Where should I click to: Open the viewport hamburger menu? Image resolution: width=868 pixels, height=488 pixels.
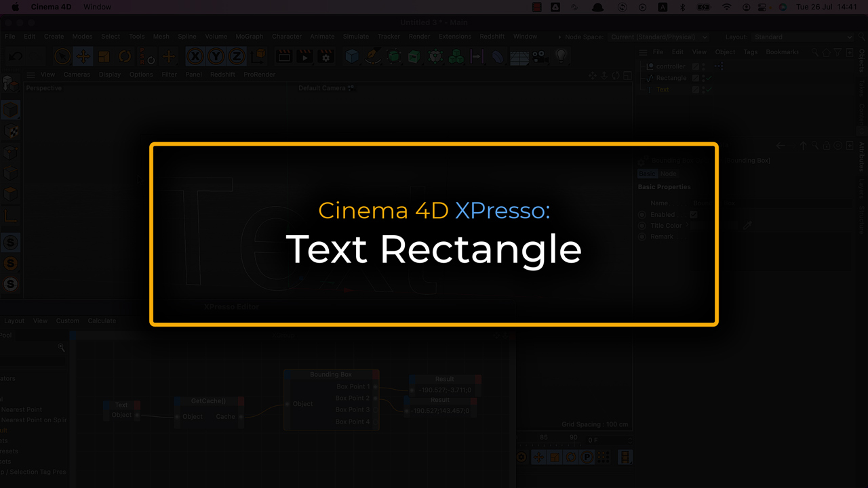tap(31, 75)
